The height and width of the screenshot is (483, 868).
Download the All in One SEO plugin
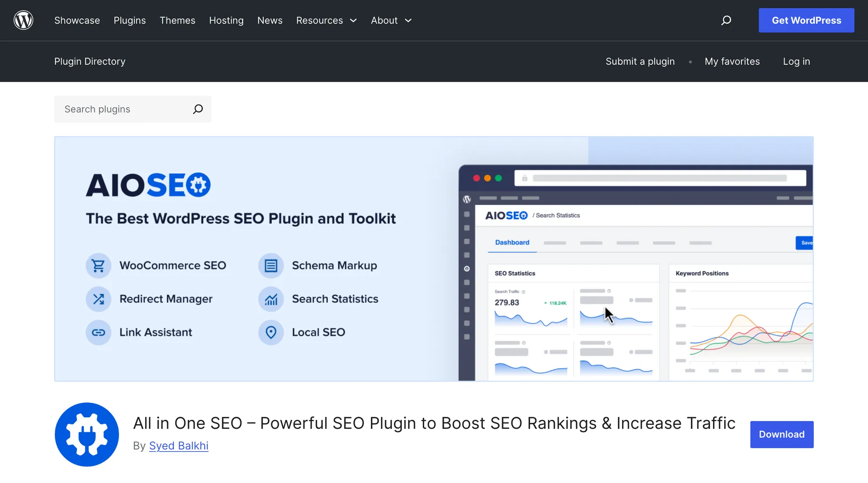[782, 435]
